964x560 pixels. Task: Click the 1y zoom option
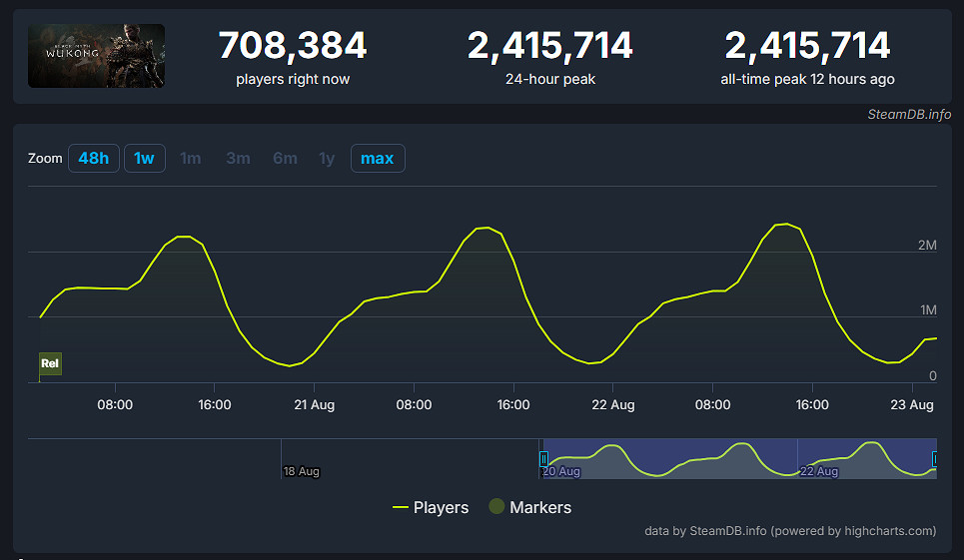[x=327, y=159]
